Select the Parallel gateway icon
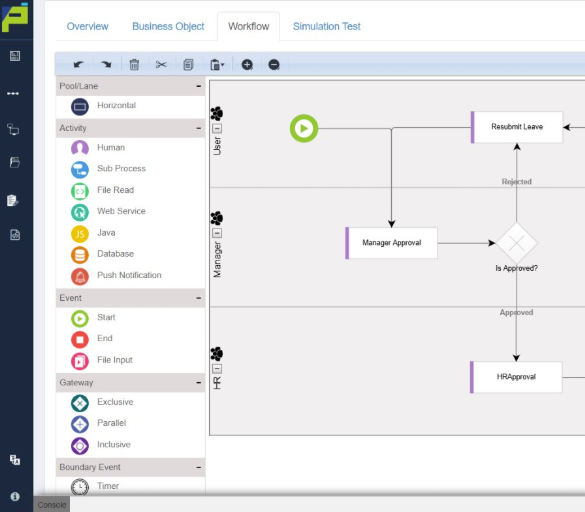 tap(80, 424)
